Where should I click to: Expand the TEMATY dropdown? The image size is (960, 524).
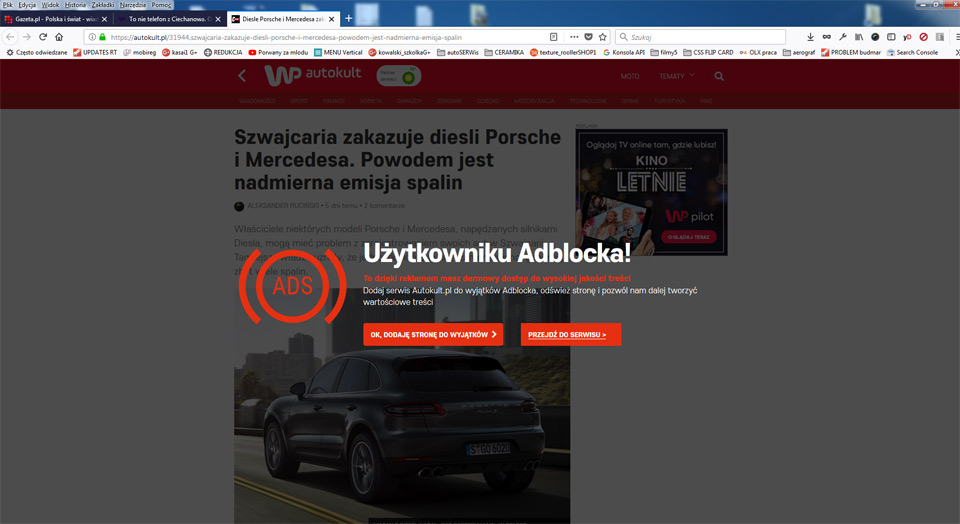(677, 76)
